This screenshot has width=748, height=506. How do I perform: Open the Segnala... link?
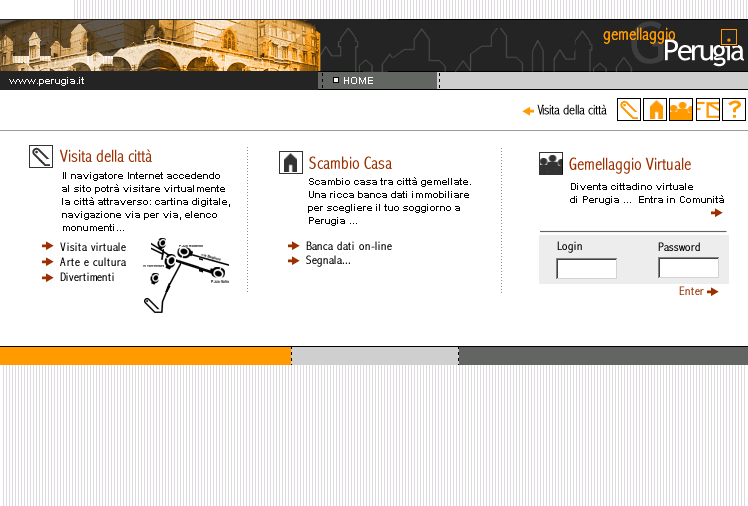pos(328,260)
